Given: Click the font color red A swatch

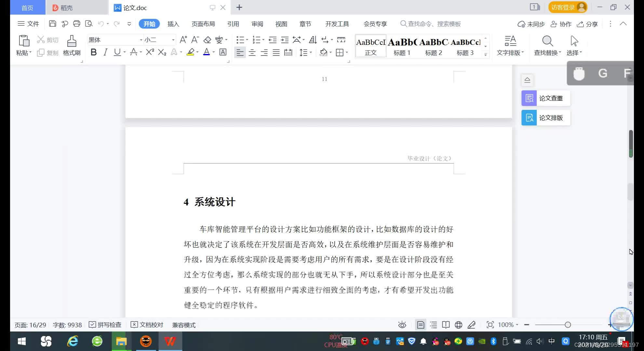Looking at the screenshot, I should pyautogui.click(x=206, y=52).
